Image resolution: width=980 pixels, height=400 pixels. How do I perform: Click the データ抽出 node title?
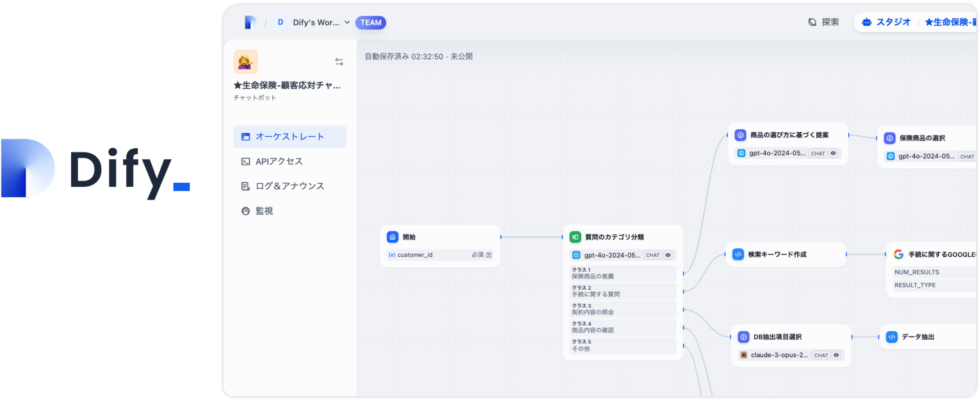[918, 336]
